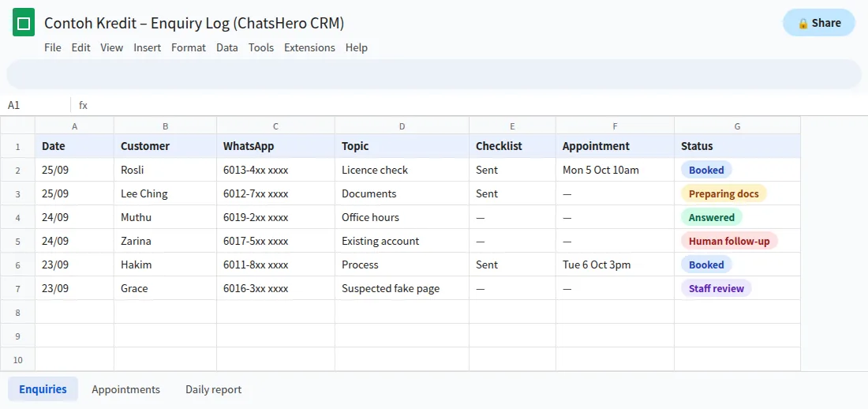The height and width of the screenshot is (409, 868).
Task: Click the Sent checklist cell for Lee Ching
Action: 513,193
